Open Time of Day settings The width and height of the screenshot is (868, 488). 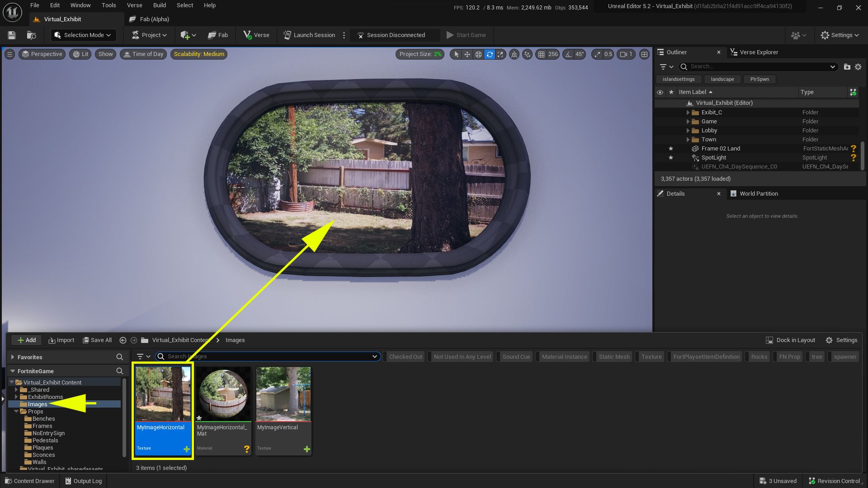tap(143, 54)
